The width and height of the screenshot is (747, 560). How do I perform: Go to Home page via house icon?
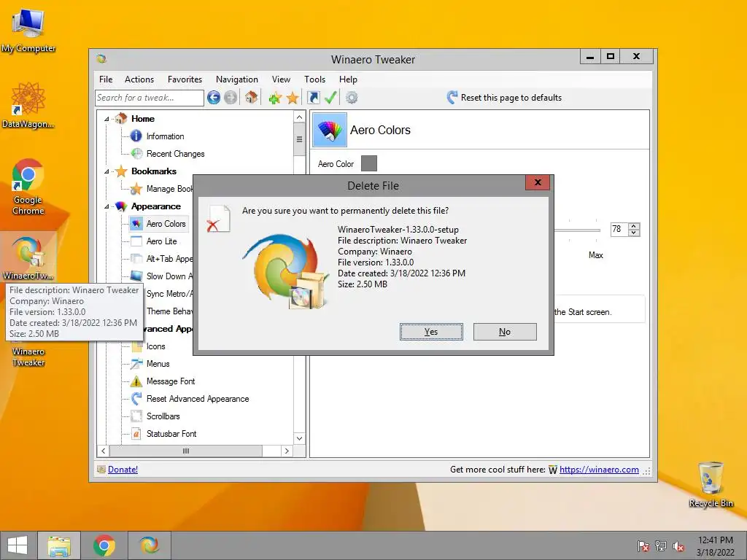[252, 98]
